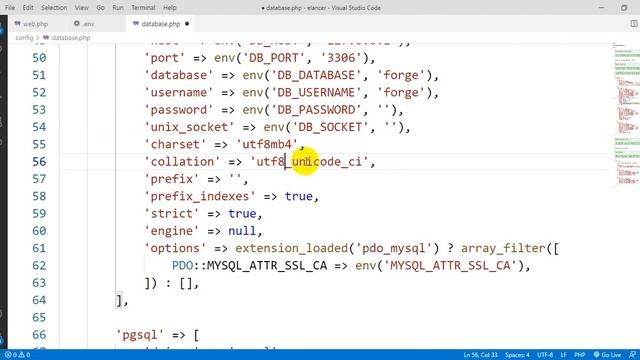This screenshot has width=640, height=360.
Task: Click the 'DB_USERNAME' string
Action: [316, 93]
